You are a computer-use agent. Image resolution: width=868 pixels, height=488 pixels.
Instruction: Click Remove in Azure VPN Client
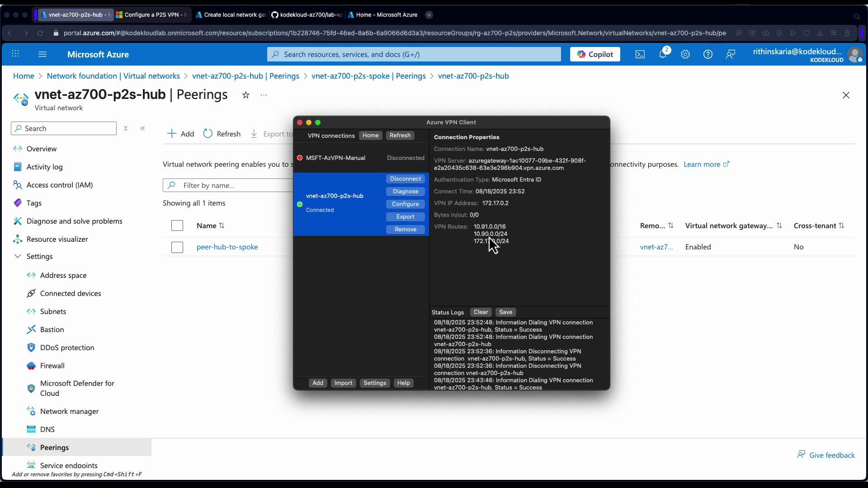click(x=406, y=230)
